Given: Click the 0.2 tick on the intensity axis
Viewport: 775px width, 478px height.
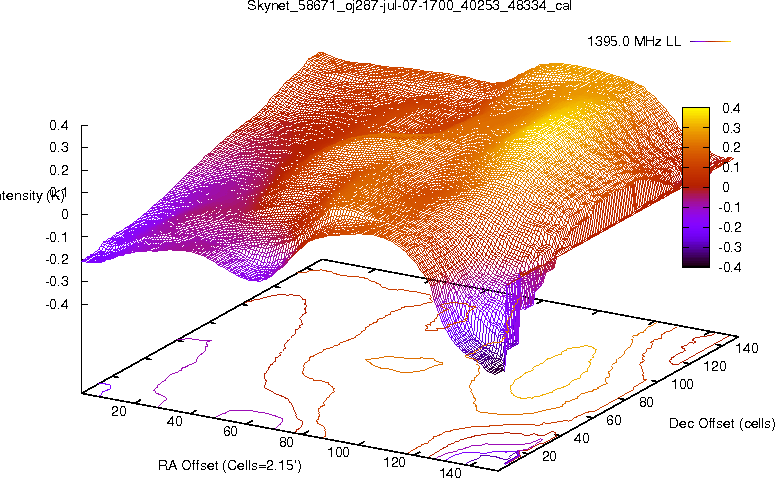Looking at the screenshot, I should coord(59,170).
